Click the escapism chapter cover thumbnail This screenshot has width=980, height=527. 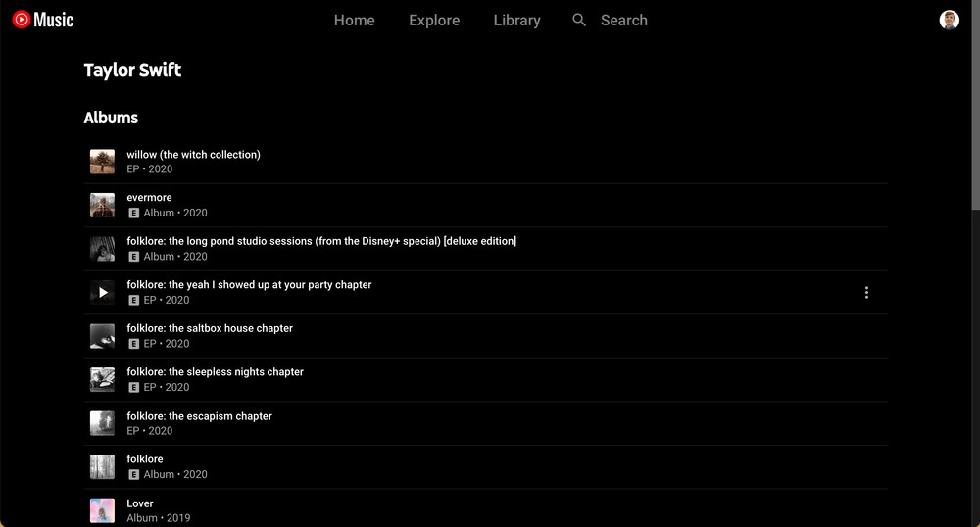[103, 423]
